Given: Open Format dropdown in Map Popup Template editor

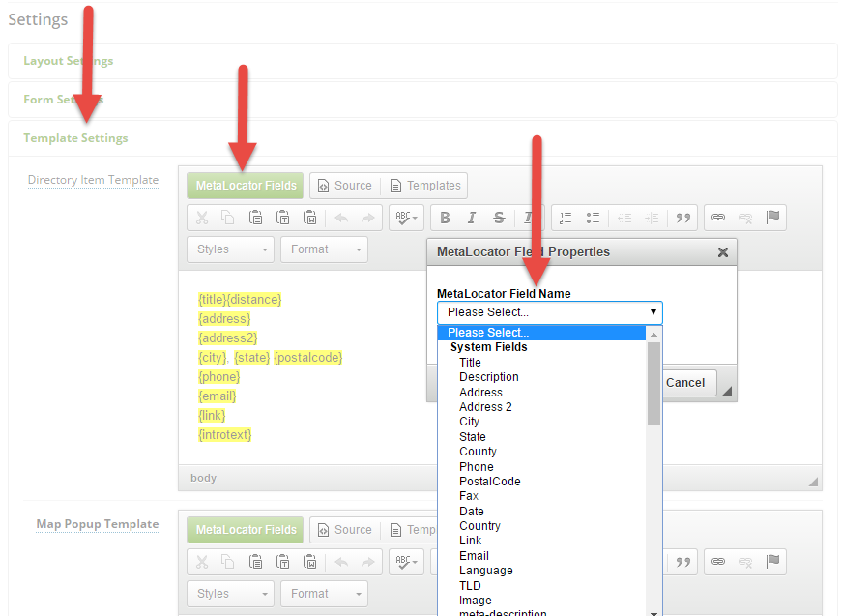Looking at the screenshot, I should [325, 594].
